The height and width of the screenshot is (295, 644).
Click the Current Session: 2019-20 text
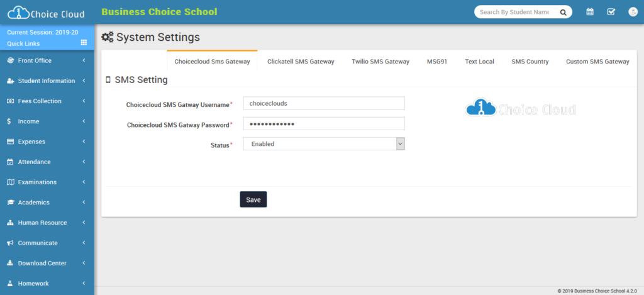(43, 32)
